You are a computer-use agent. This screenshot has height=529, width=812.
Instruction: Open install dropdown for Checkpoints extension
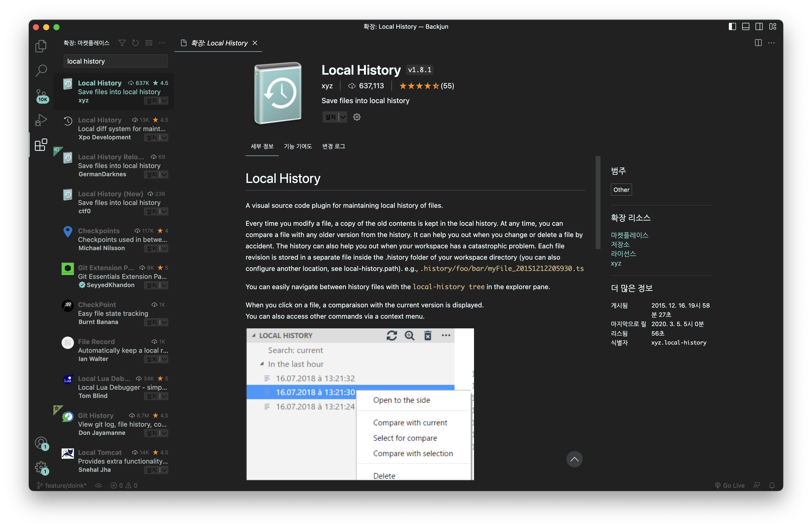165,248
